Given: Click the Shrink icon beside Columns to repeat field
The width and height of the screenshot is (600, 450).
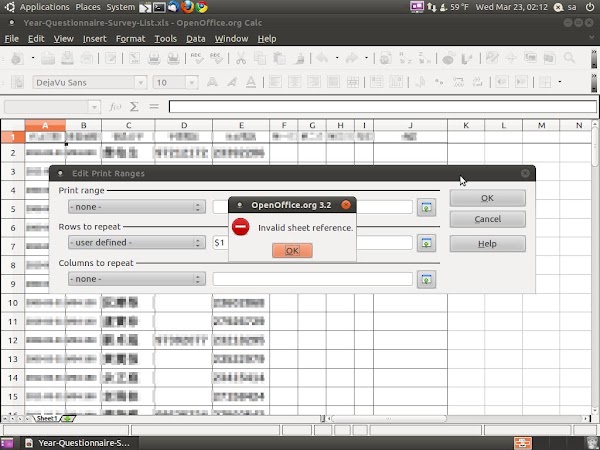Looking at the screenshot, I should pyautogui.click(x=426, y=279).
